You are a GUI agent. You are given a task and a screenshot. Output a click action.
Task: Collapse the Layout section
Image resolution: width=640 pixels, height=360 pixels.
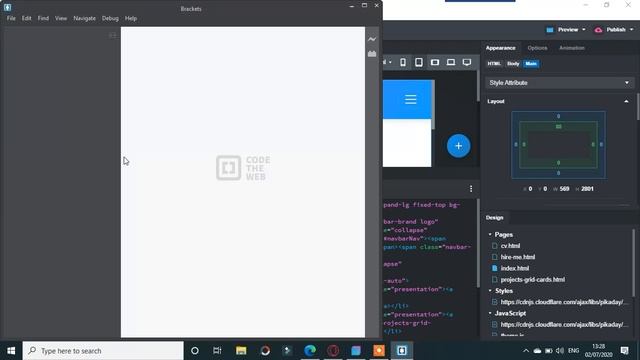626,101
